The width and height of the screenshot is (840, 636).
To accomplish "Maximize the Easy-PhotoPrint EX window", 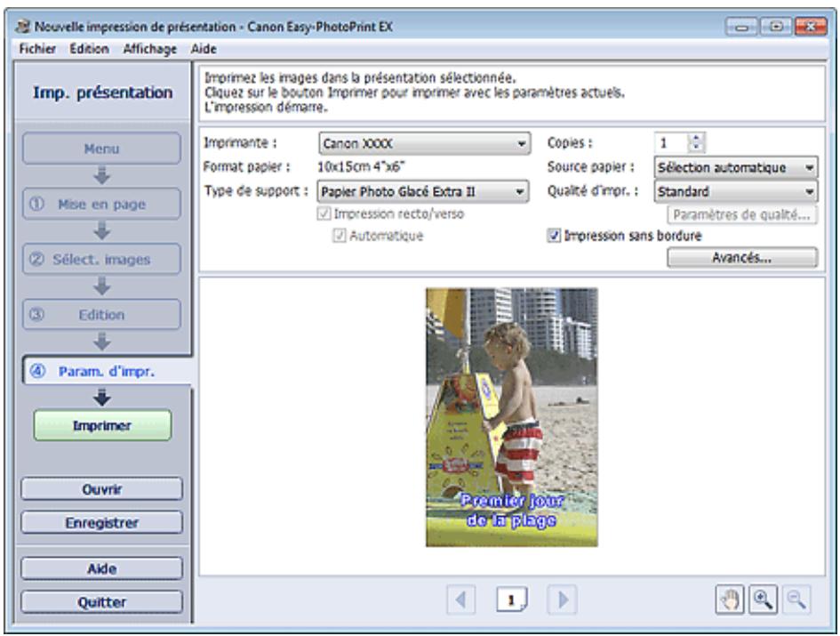I will pos(776,27).
